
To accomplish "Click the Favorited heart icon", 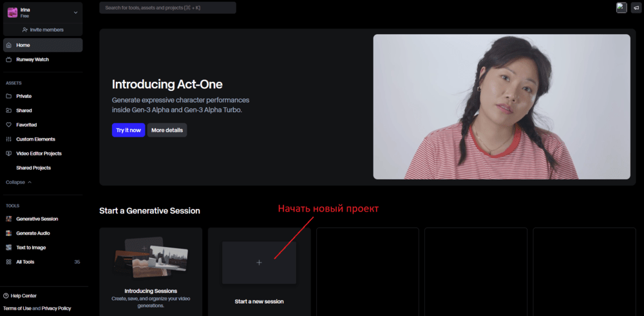I will tap(8, 124).
